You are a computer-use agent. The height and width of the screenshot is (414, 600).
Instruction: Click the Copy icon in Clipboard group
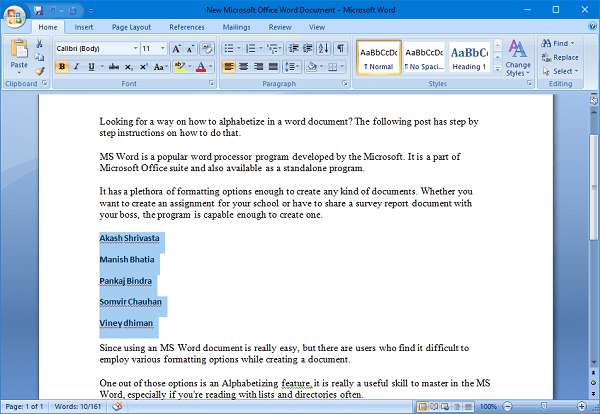click(39, 57)
